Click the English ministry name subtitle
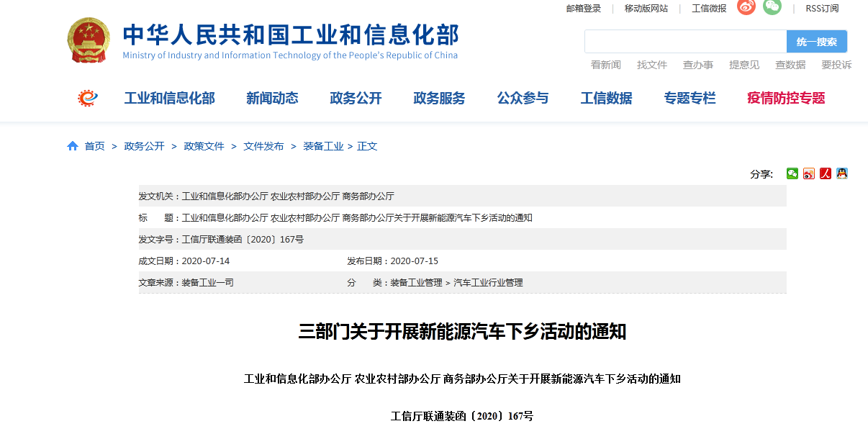 [290, 55]
